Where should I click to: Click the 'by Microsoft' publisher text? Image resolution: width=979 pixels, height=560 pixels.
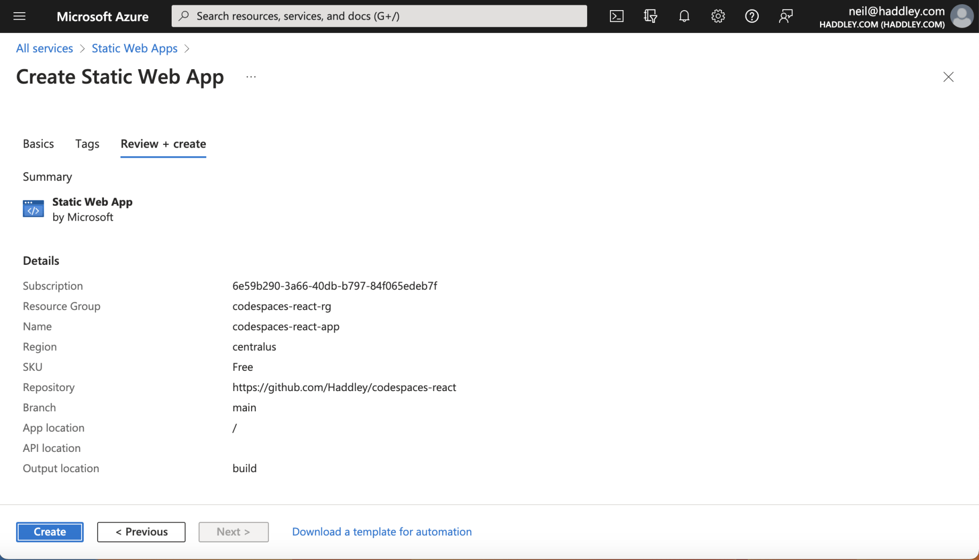(x=83, y=217)
